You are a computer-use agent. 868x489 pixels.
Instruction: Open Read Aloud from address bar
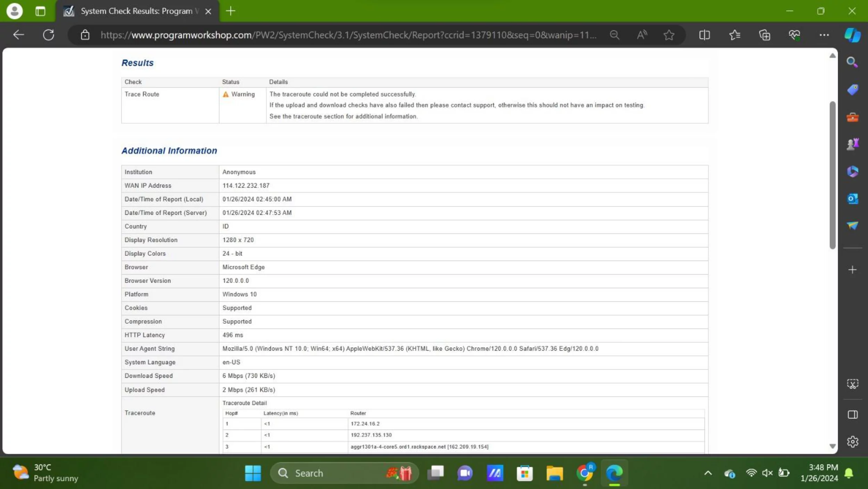click(x=642, y=35)
